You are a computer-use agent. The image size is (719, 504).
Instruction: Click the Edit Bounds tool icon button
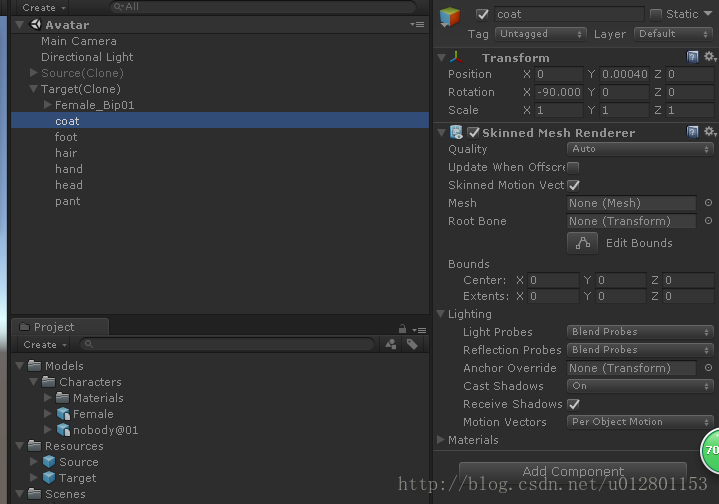[x=582, y=243]
